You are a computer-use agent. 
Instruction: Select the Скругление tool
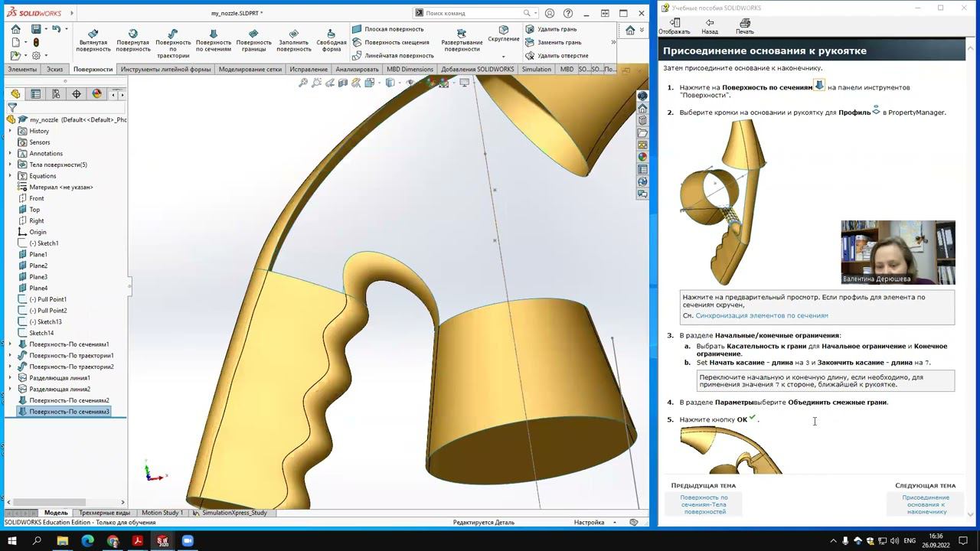pyautogui.click(x=504, y=34)
